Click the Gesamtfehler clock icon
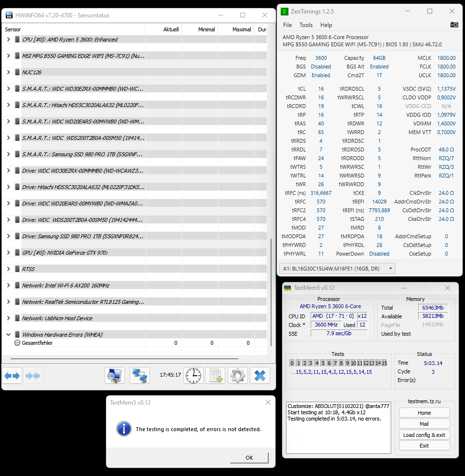The image size is (465, 476). point(17,343)
